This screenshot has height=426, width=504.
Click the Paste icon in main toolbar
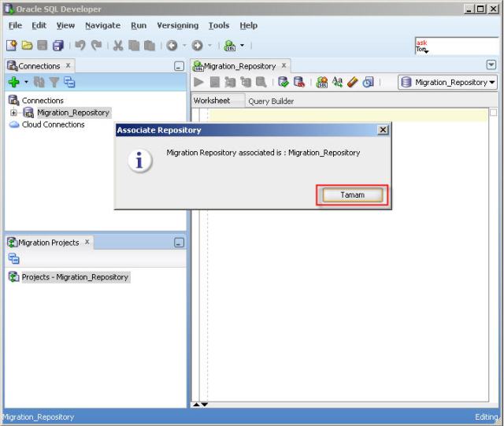(150, 46)
